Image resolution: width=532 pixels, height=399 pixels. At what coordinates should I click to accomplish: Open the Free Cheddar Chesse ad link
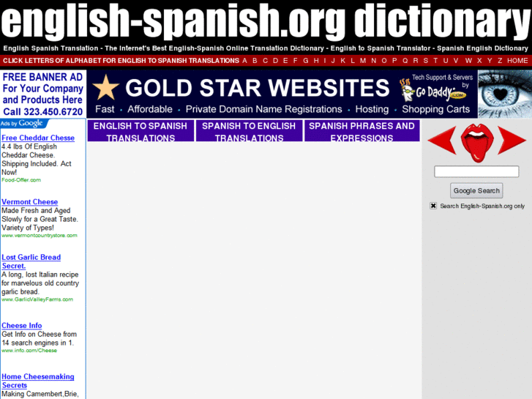pos(38,138)
